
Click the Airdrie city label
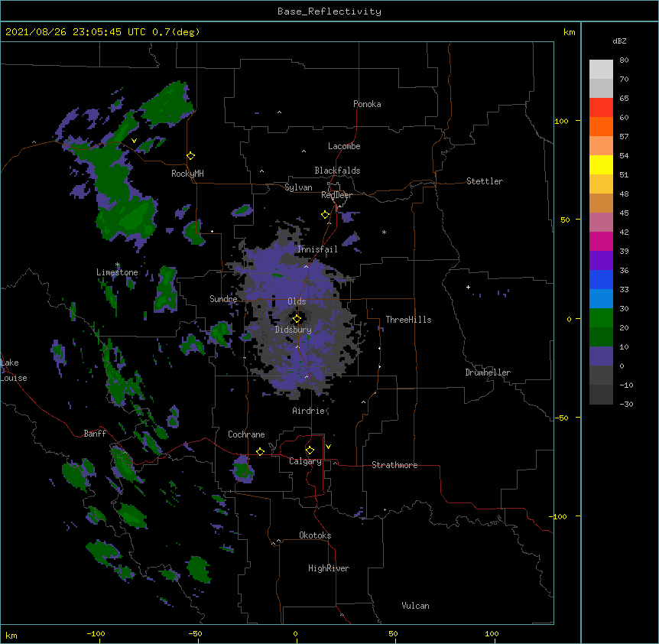309,411
